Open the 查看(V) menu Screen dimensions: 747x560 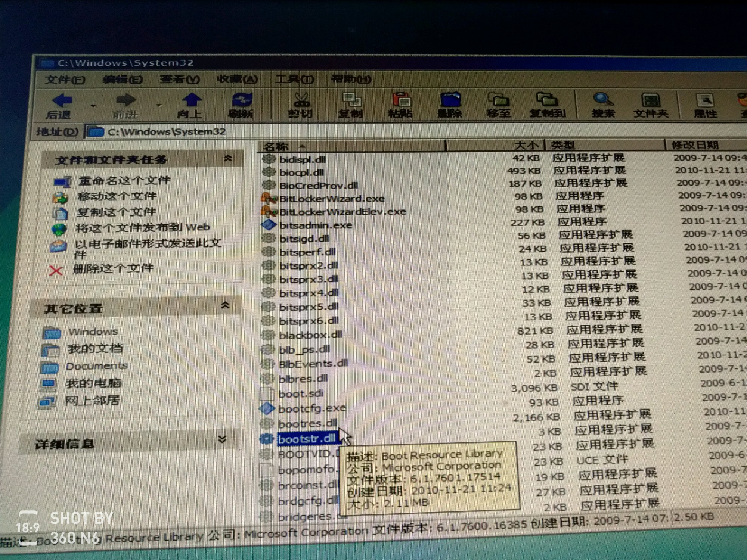click(x=179, y=80)
